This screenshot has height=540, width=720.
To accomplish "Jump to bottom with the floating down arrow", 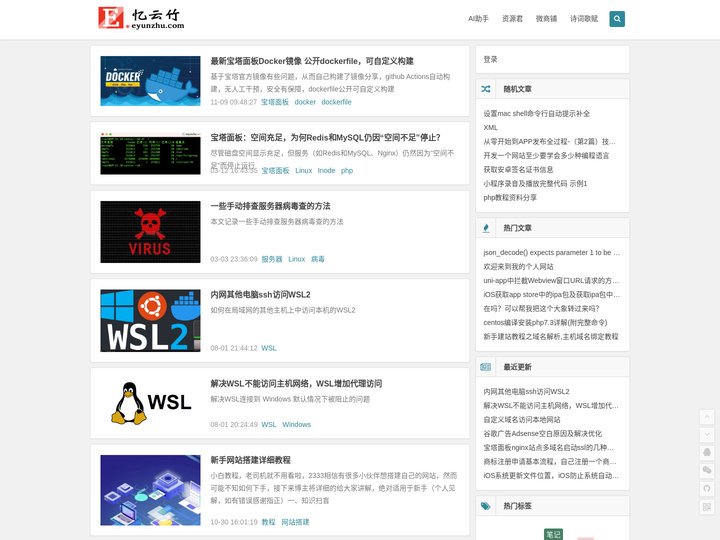I will point(707,434).
